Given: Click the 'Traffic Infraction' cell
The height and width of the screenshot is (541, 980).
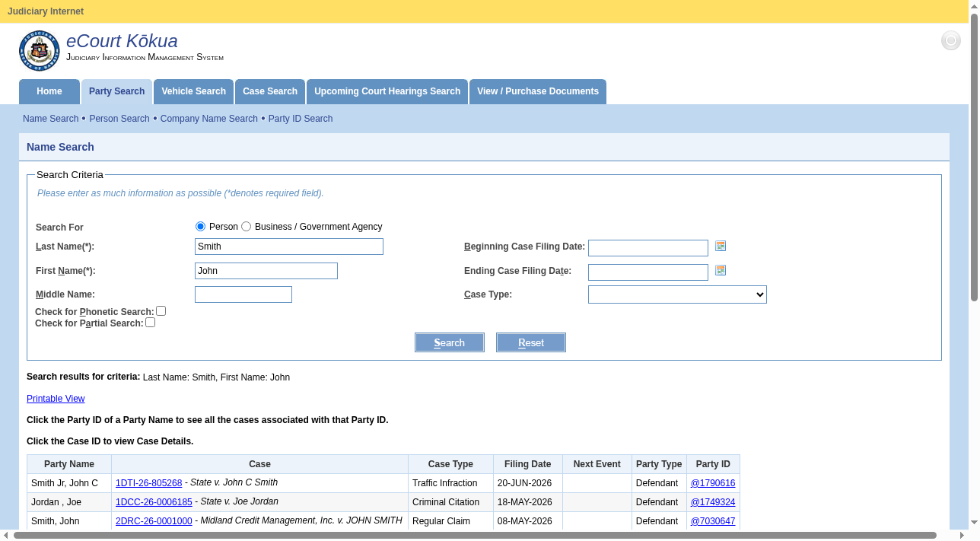Looking at the screenshot, I should (450, 483).
